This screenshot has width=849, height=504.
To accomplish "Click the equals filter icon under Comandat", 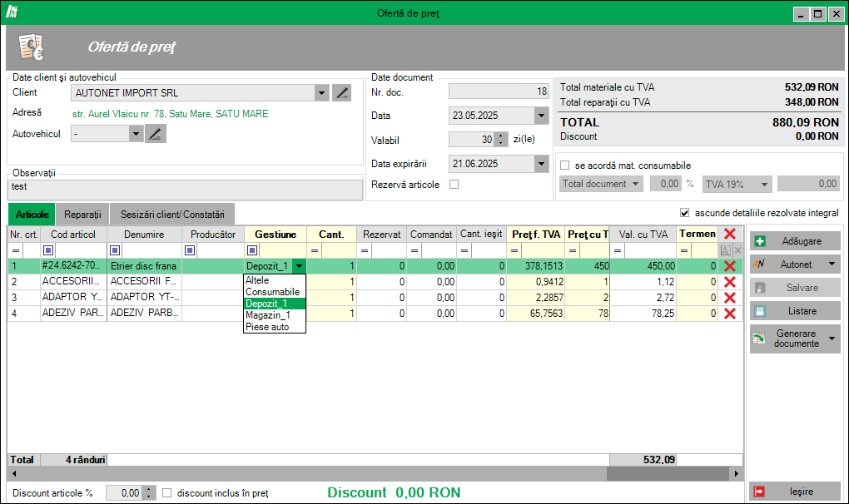I will [x=415, y=251].
